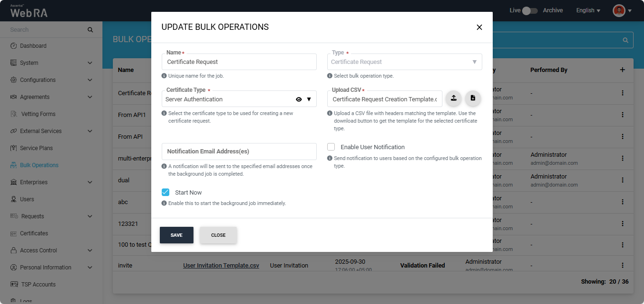The width and height of the screenshot is (644, 304).
Task: Click the search magnifier icon in sidebar
Action: click(x=90, y=30)
